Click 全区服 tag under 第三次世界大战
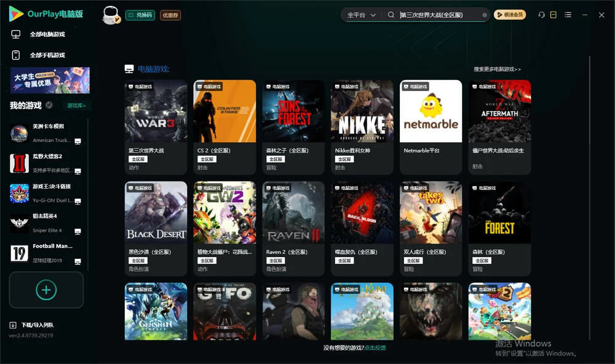This screenshot has width=615, height=364. 138,159
